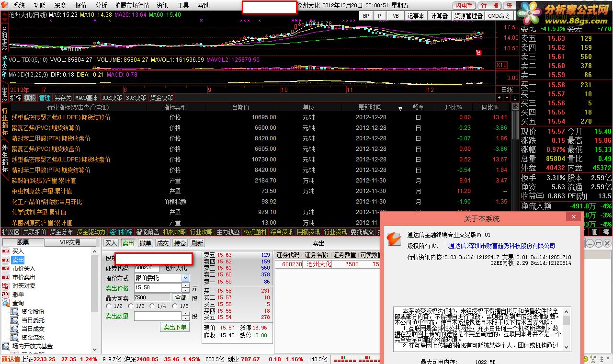This screenshot has width=613, height=364.
Task: Select the 1/2 quantity radio button
Action: pos(109,306)
